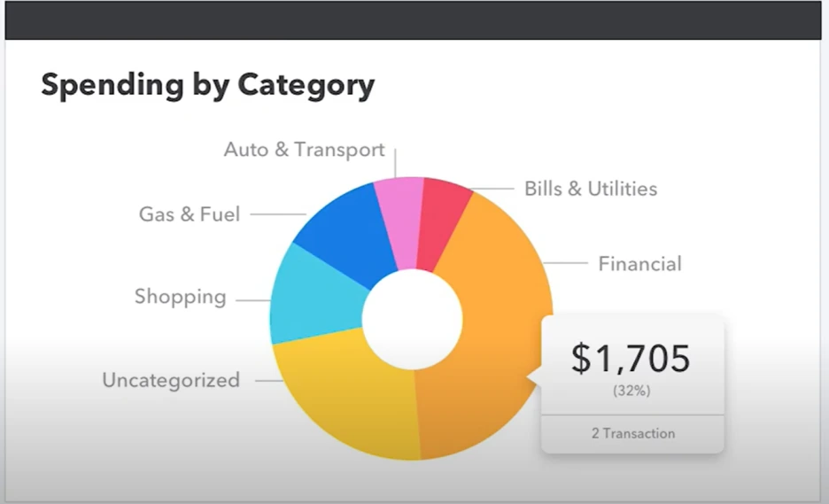Click the Bills & Utilities label
Image resolution: width=829 pixels, height=504 pixels.
tap(591, 189)
